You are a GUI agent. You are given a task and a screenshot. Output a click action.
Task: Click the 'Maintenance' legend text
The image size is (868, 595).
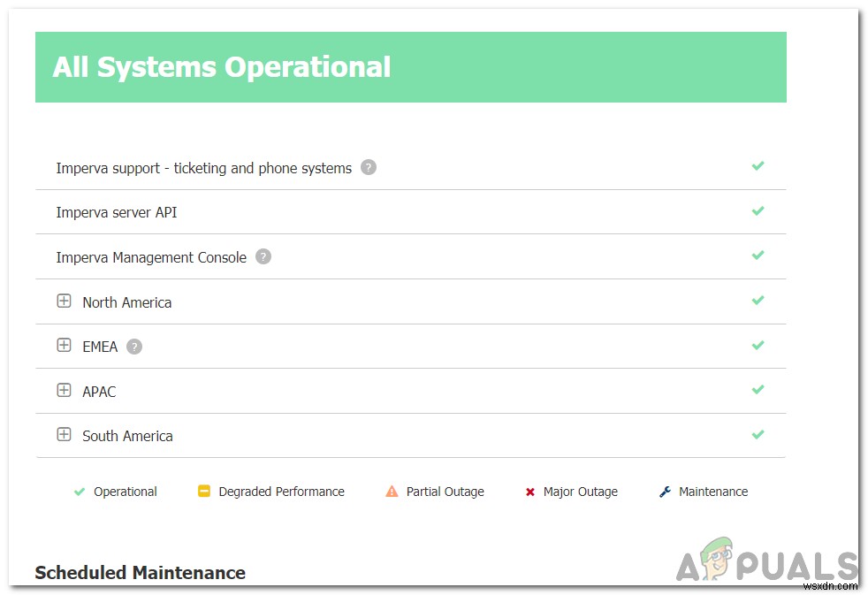click(713, 492)
